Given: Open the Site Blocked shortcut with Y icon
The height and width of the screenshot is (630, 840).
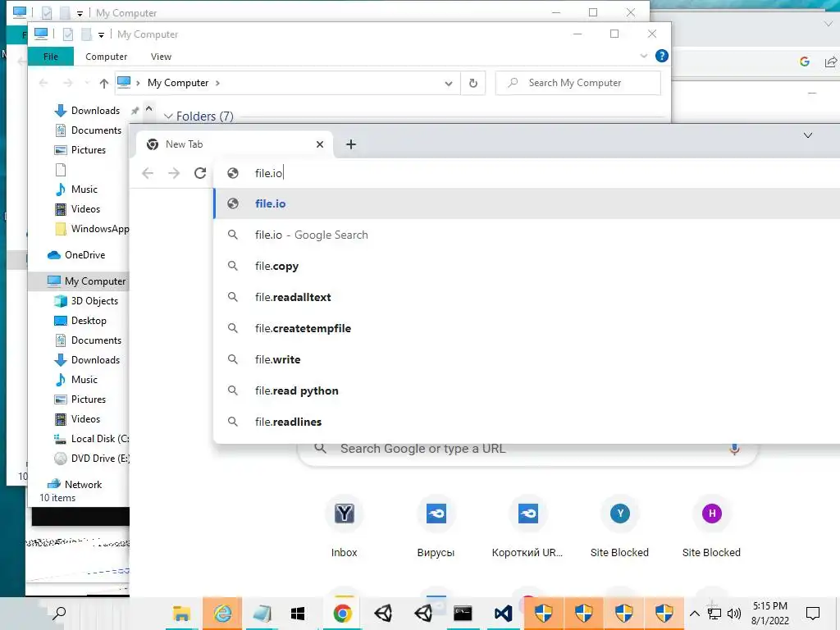Looking at the screenshot, I should [x=620, y=527].
